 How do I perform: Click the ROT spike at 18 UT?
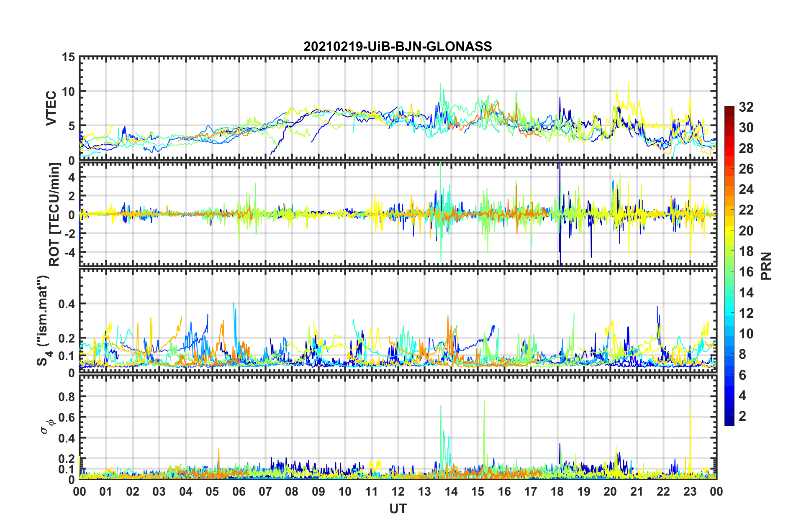coord(560,213)
